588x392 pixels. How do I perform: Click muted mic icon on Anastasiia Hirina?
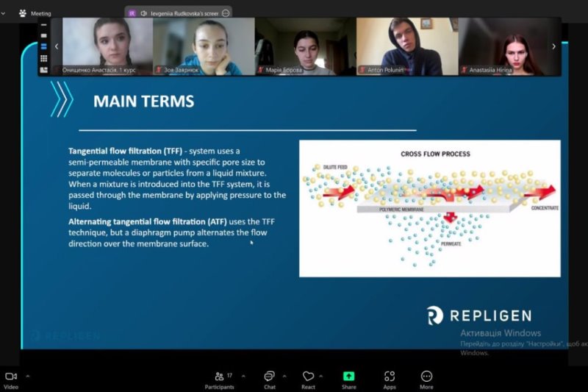(x=465, y=70)
